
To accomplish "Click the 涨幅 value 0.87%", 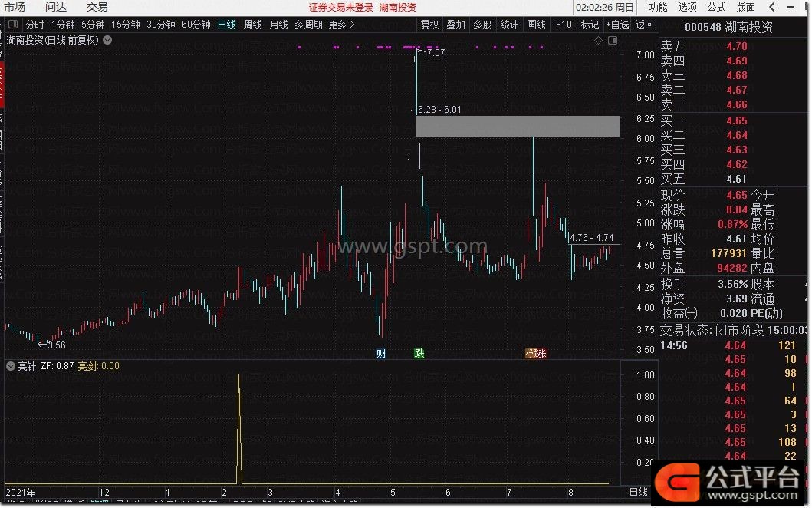I will click(x=732, y=224).
